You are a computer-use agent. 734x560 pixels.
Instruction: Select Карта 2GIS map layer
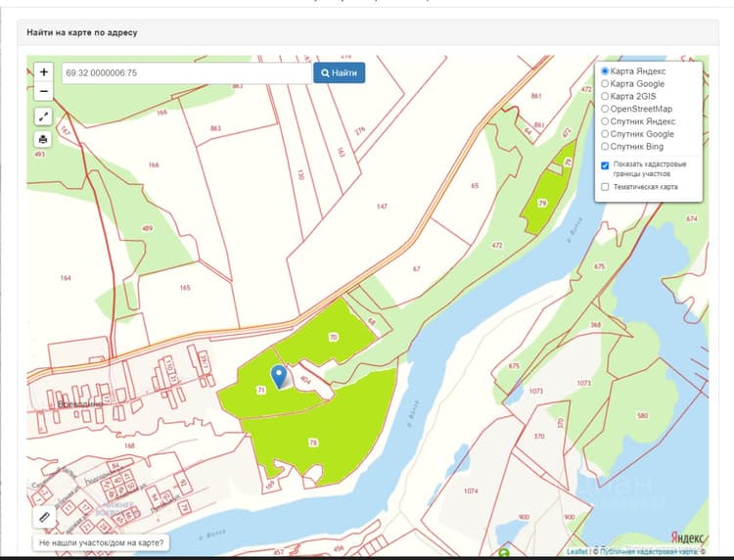[605, 96]
